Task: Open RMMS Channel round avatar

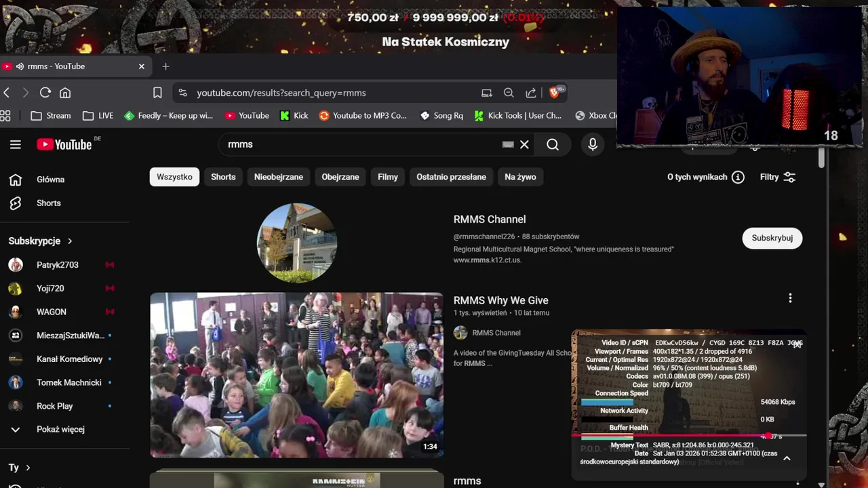Action: click(296, 242)
